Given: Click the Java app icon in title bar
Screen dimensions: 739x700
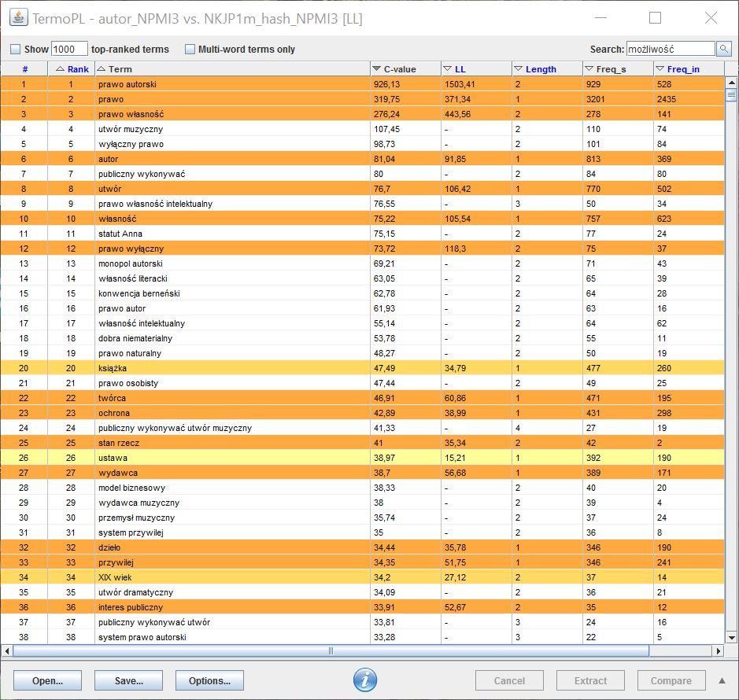Looking at the screenshot, I should [x=19, y=18].
